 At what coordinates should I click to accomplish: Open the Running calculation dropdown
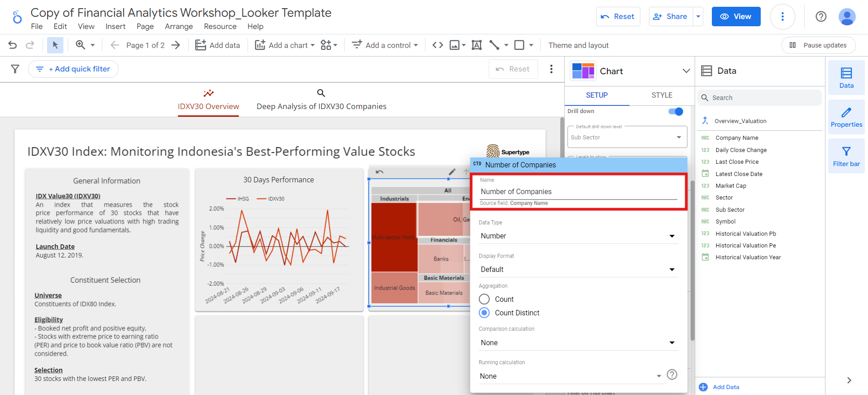pos(571,376)
